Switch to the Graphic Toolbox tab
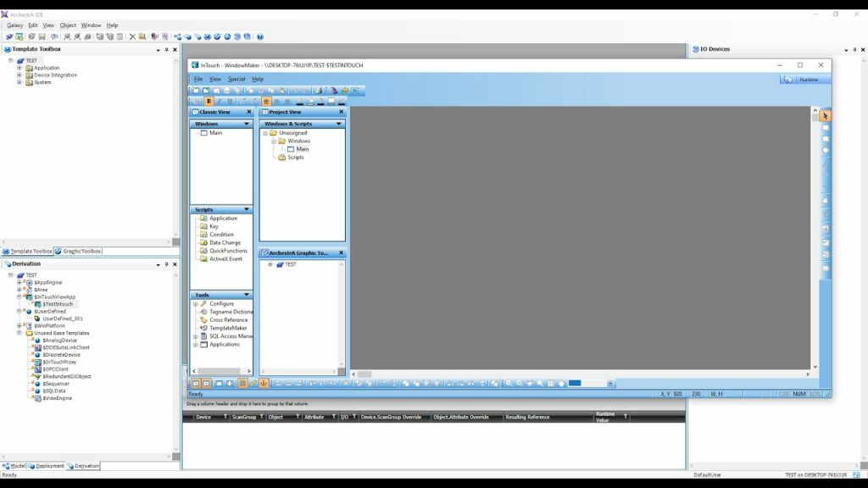Viewport: 868px width, 488px height. 79,252
